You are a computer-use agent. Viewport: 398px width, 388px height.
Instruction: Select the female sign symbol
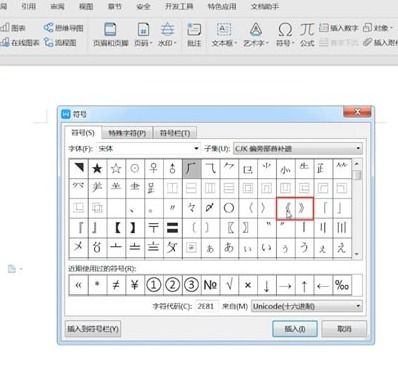[x=153, y=168]
